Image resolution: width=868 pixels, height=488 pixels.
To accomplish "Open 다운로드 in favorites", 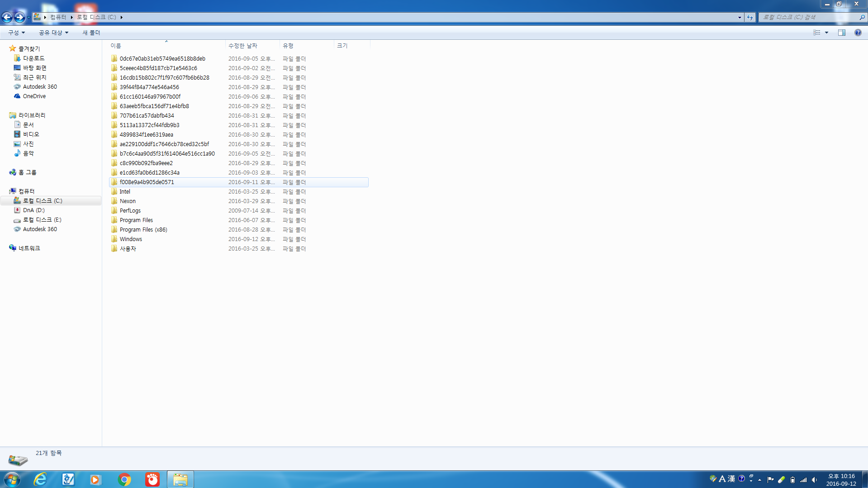I will pyautogui.click(x=33, y=58).
